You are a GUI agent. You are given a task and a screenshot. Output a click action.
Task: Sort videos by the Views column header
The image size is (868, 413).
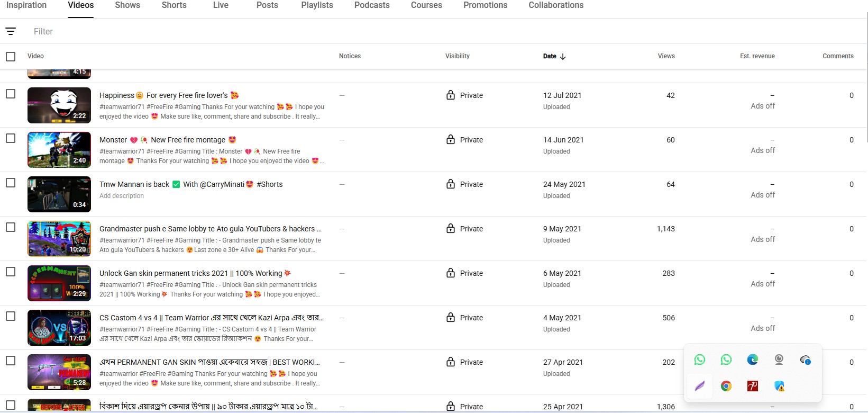coord(666,56)
